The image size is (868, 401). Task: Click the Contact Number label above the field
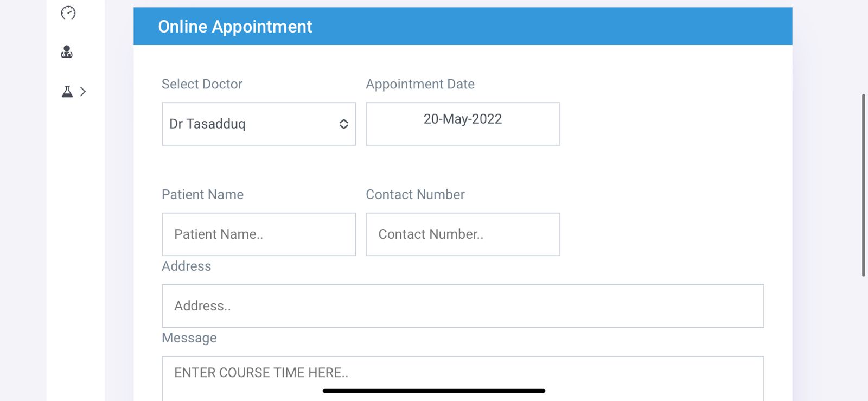pos(415,194)
